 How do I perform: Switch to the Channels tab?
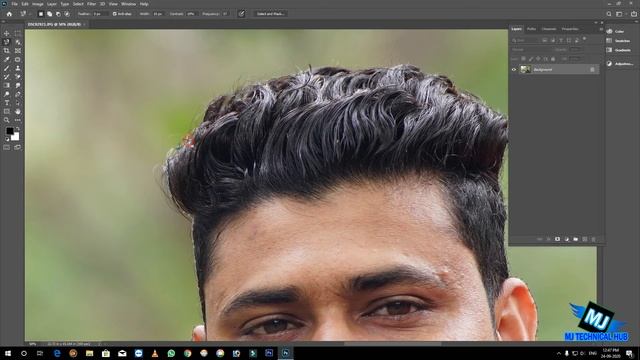(x=549, y=29)
